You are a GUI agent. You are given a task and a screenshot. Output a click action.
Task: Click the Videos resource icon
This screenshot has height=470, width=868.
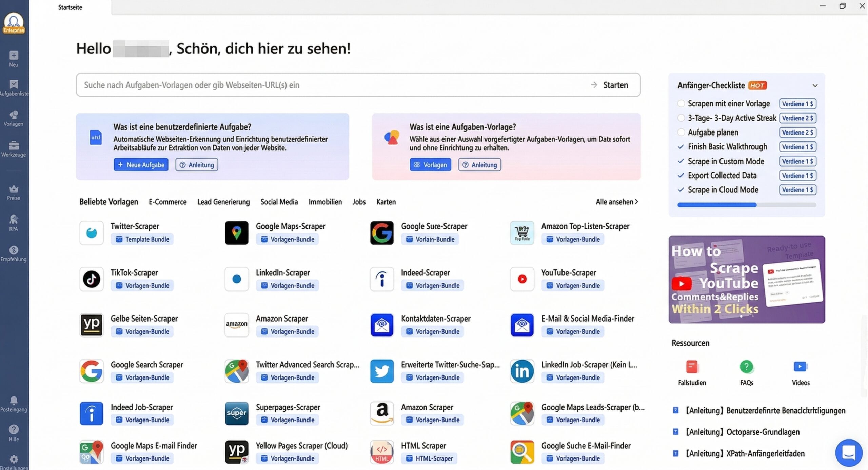click(x=801, y=367)
